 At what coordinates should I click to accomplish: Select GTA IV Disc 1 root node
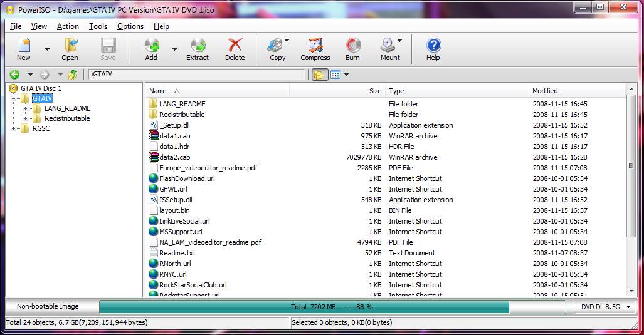[x=41, y=88]
